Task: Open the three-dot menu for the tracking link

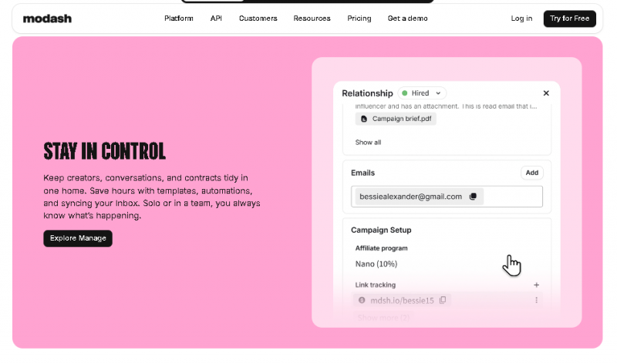Action: point(536,300)
